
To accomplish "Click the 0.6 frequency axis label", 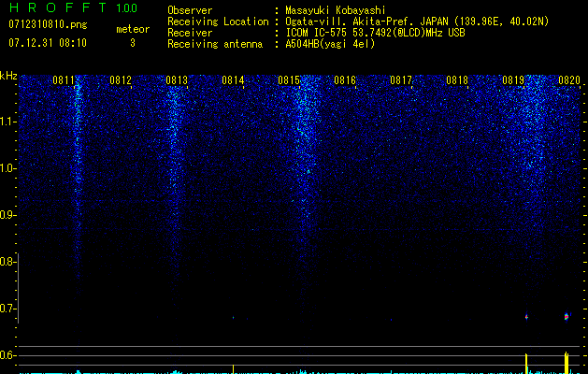I will 7,355.
